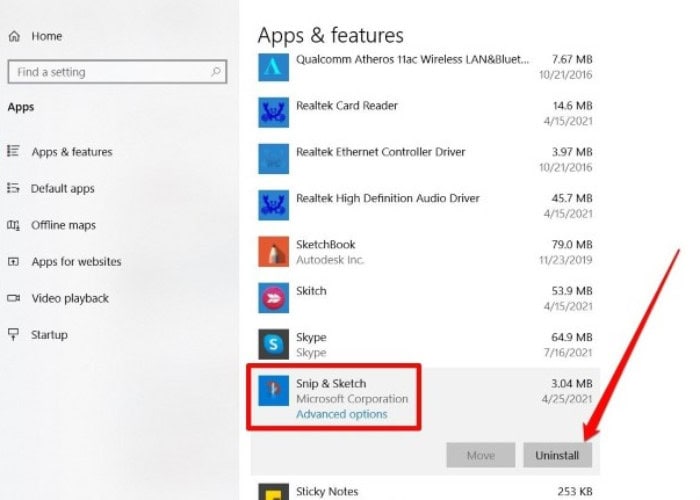Click the Snip & Sketch title

331,383
